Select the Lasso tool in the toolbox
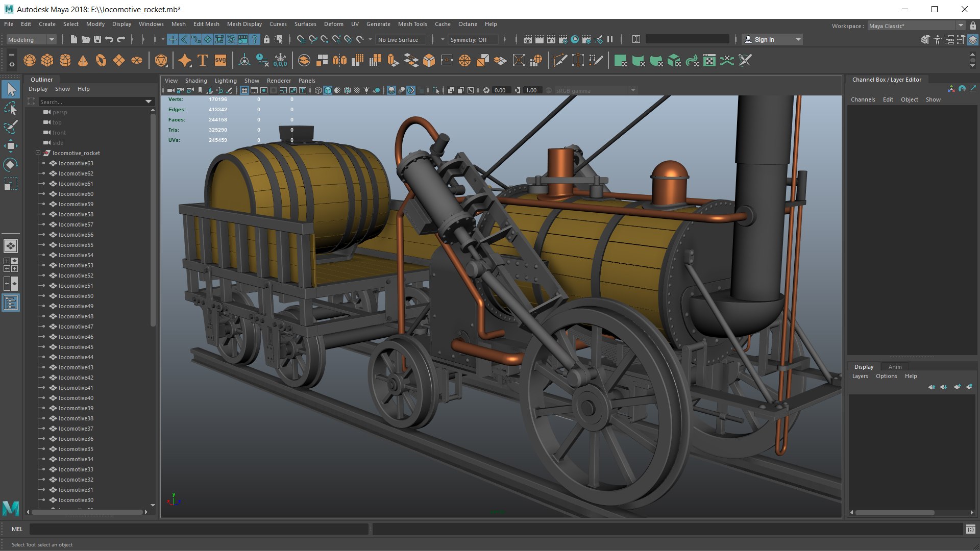The width and height of the screenshot is (980, 551). click(11, 109)
